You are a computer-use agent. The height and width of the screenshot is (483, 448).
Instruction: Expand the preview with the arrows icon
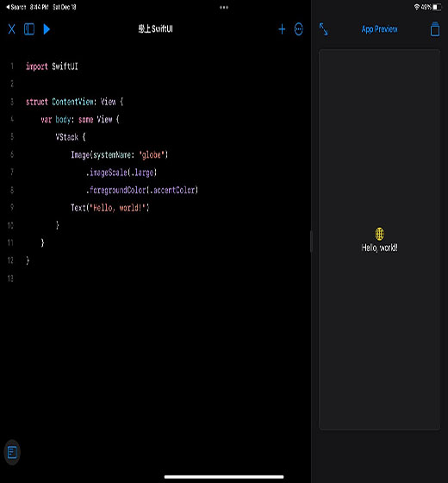323,29
